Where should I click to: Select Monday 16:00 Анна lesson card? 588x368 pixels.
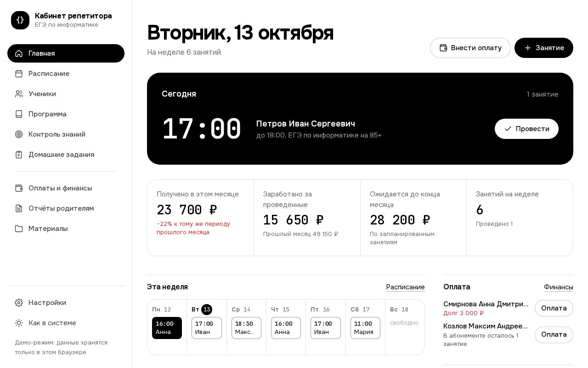coord(167,328)
